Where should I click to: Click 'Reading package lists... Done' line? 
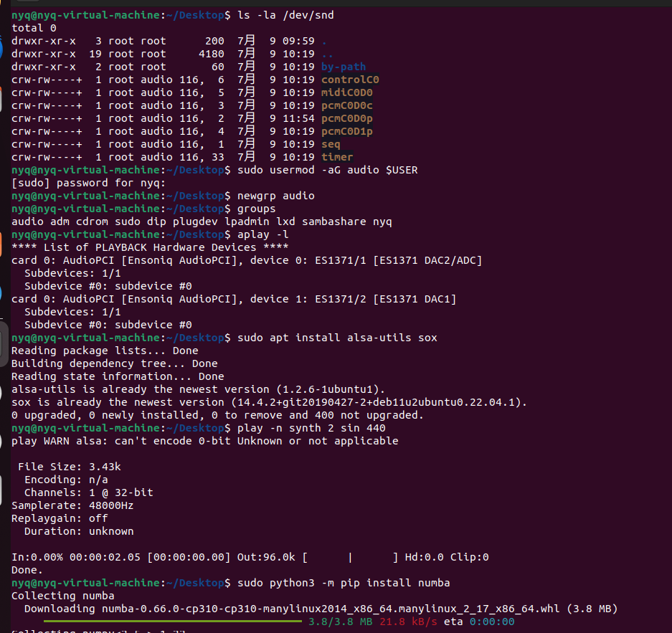(105, 351)
